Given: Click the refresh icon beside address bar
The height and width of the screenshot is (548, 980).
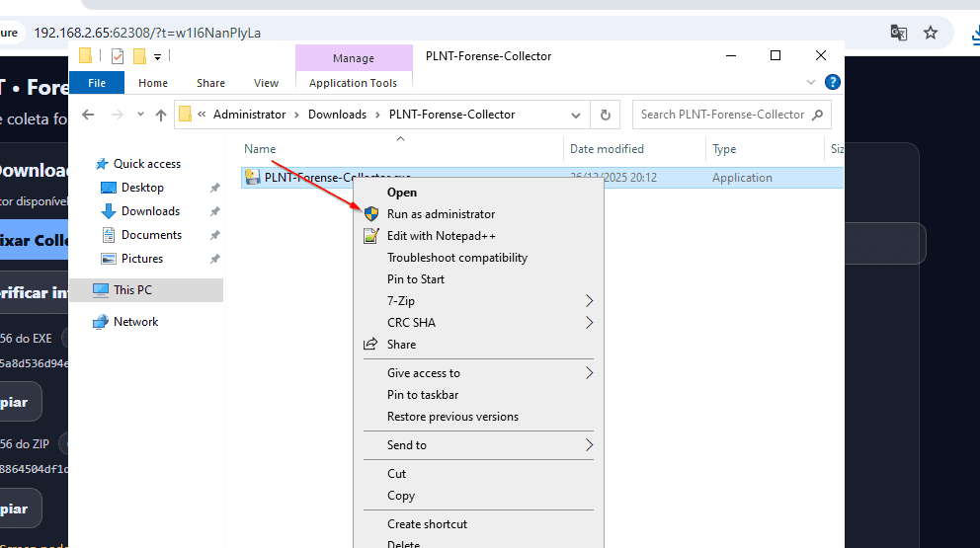Looking at the screenshot, I should tap(606, 115).
